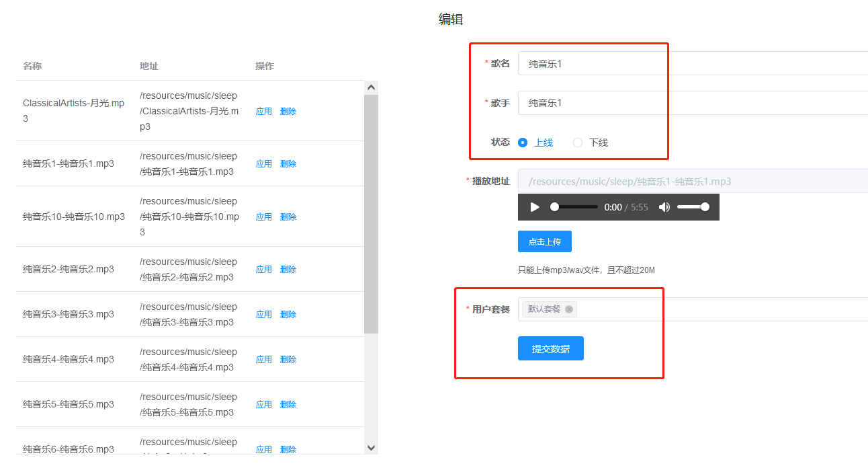Apply 纯音乐10-纯音乐10.mp3 file
The image size is (868, 468).
coord(264,217)
